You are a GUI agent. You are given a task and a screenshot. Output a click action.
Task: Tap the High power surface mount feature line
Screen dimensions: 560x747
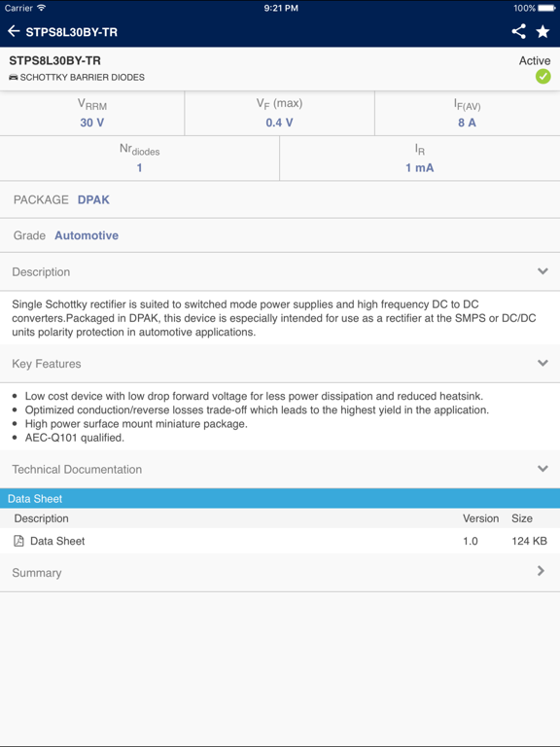click(136, 423)
